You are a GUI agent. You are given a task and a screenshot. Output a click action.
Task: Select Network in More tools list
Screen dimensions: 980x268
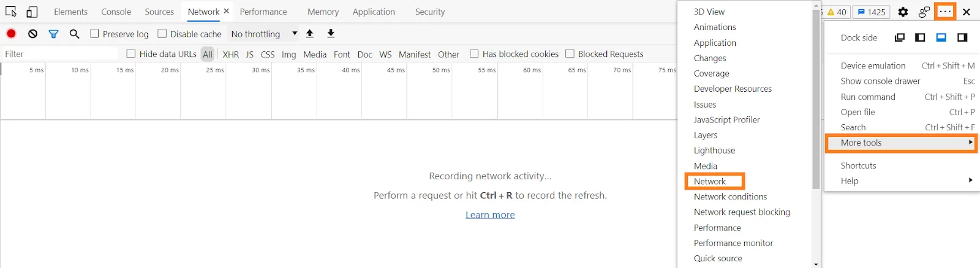click(714, 181)
